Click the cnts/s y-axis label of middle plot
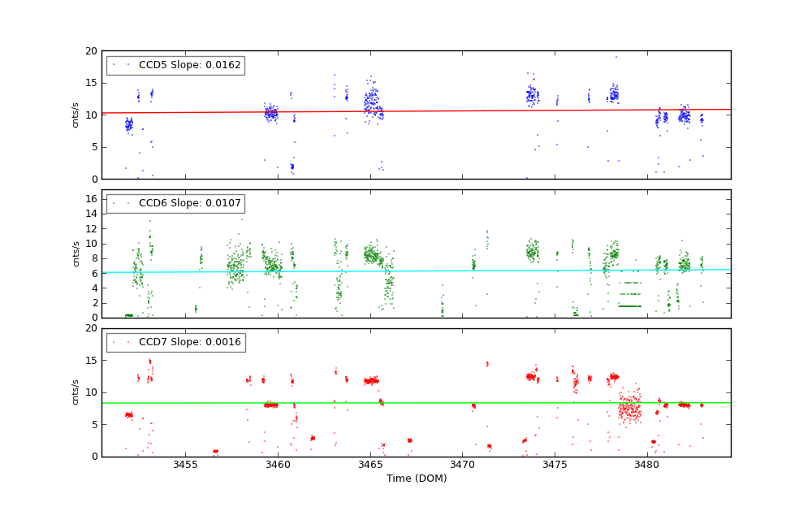Screen dimensions: 812x507 76,253
